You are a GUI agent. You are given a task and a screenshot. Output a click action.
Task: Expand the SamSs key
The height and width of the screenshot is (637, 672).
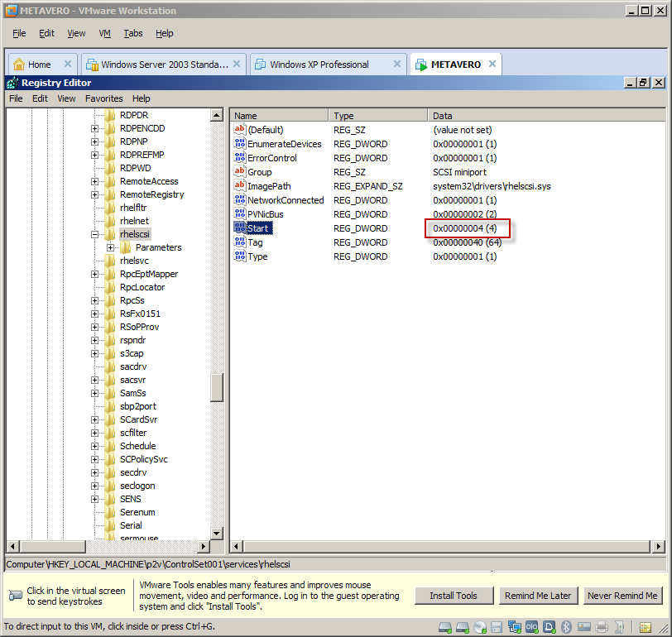click(x=94, y=393)
